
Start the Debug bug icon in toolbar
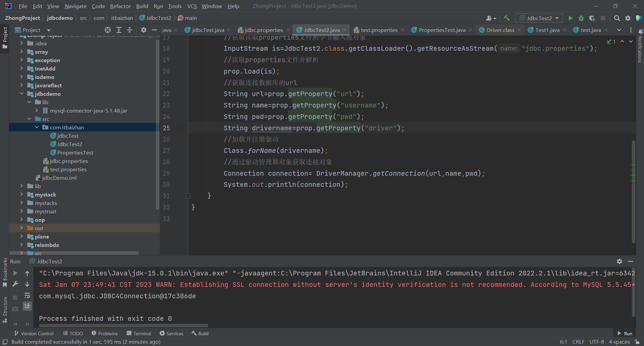pyautogui.click(x=581, y=18)
